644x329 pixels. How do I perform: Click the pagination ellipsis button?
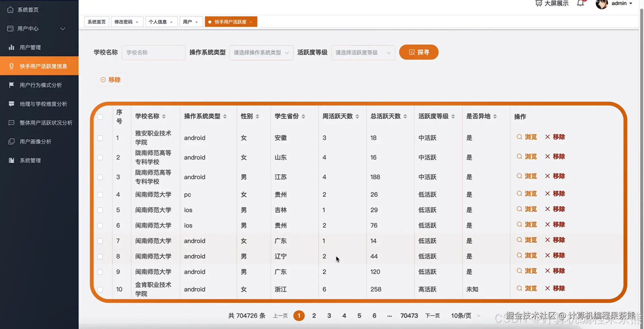tap(389, 316)
